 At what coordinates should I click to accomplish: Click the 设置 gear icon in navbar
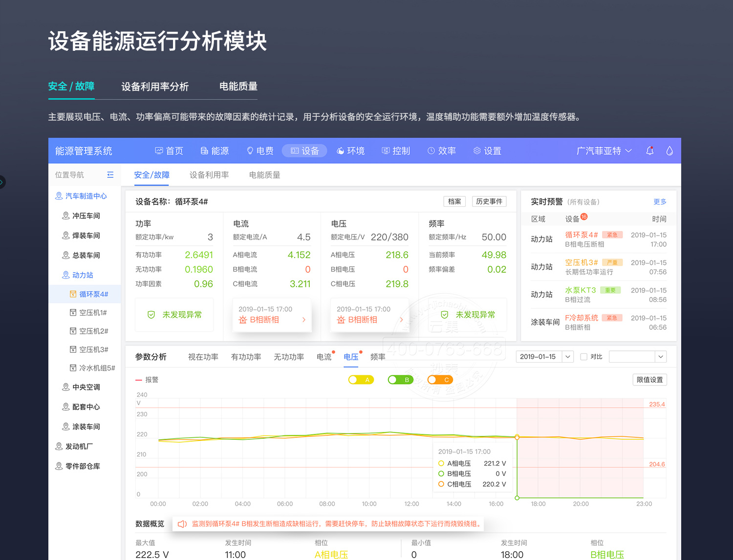(x=477, y=151)
